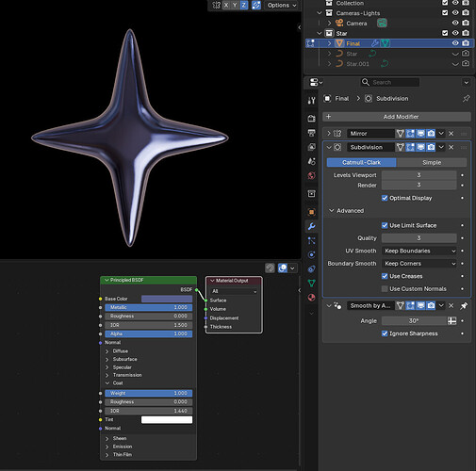The width and height of the screenshot is (476, 471).
Task: Click Add Modifier button
Action: tap(397, 117)
